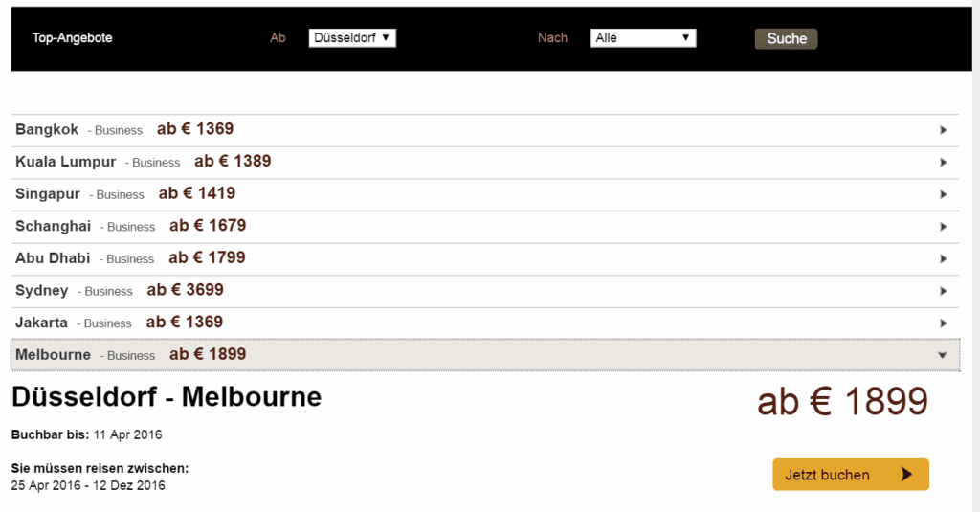Screen dimensions: 980x512
Task: Collapse the Melbourne row arrow
Action: click(x=943, y=355)
